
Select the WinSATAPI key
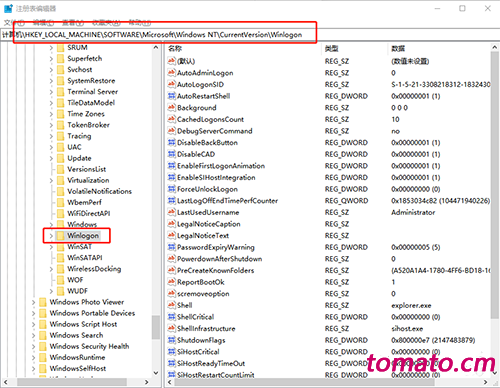point(85,258)
